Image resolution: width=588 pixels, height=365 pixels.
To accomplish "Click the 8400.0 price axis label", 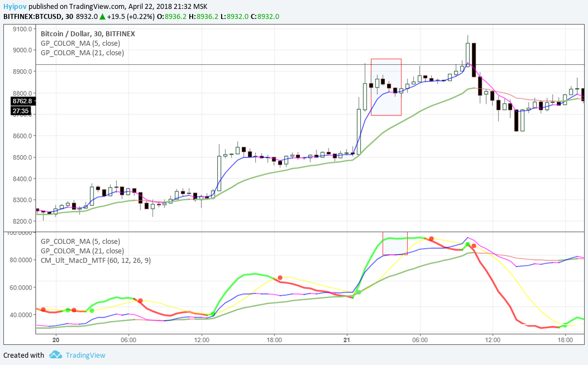I will [22, 179].
